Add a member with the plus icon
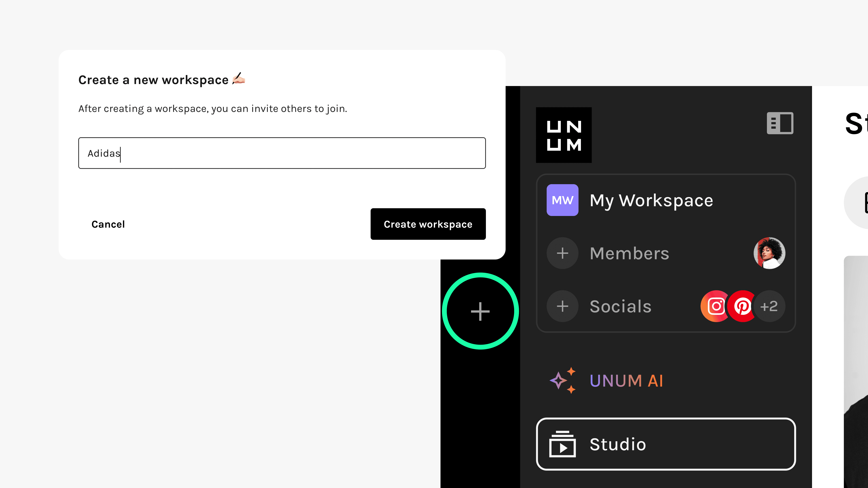Image resolution: width=868 pixels, height=488 pixels. pos(562,253)
